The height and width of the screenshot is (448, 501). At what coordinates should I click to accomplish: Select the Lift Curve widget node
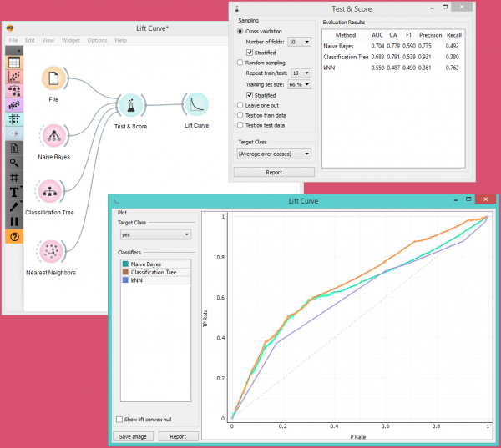[x=196, y=105]
